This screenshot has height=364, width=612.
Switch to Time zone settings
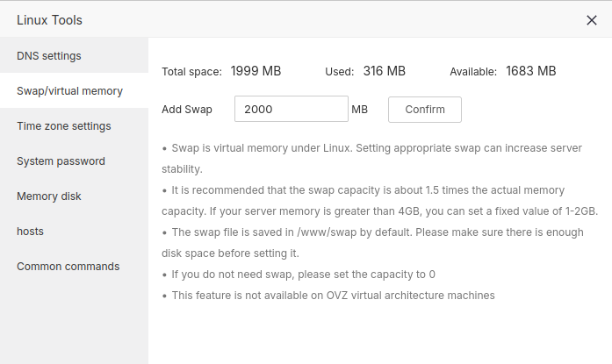[x=64, y=126]
